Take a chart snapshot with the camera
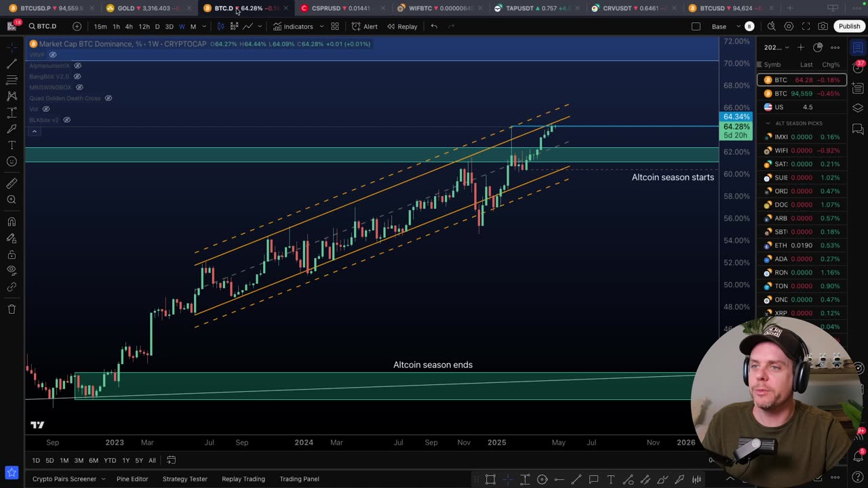Viewport: 868px width, 488px height. (823, 26)
